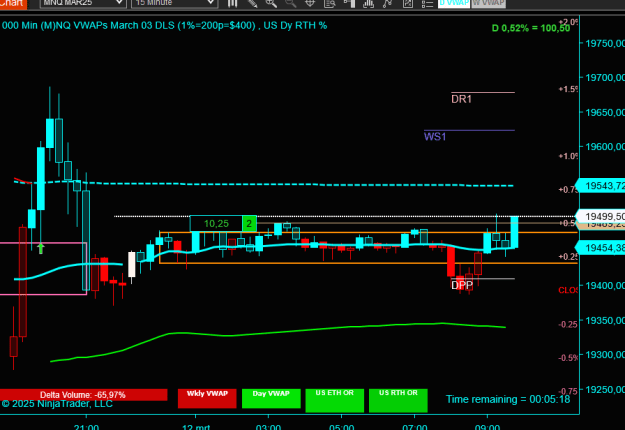
Task: Click the green 2 position quantity box
Action: 250,224
